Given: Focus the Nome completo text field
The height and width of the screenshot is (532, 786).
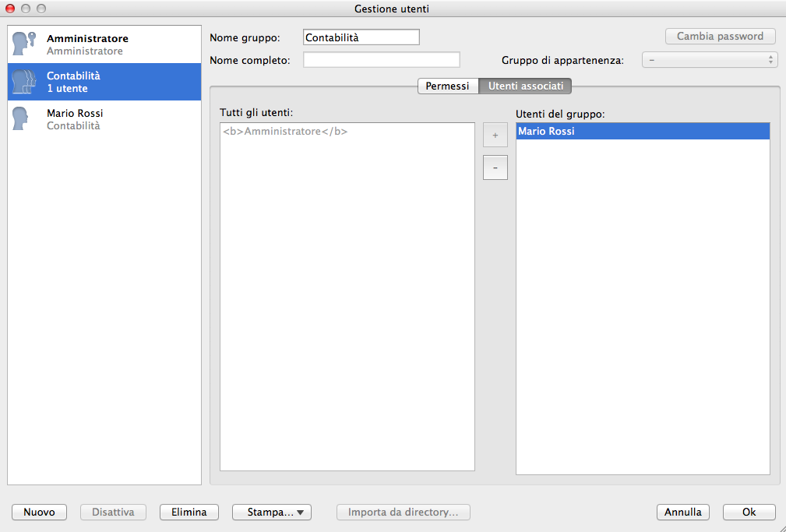Looking at the screenshot, I should [x=381, y=60].
